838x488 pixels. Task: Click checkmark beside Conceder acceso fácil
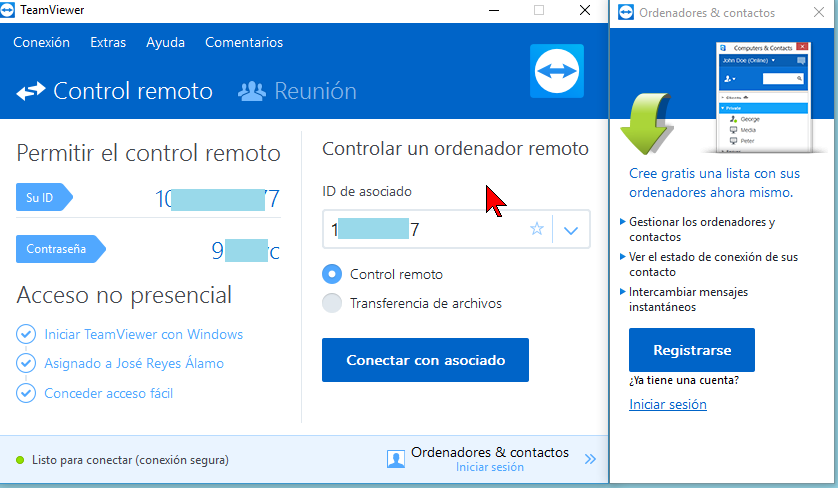pyautogui.click(x=26, y=393)
